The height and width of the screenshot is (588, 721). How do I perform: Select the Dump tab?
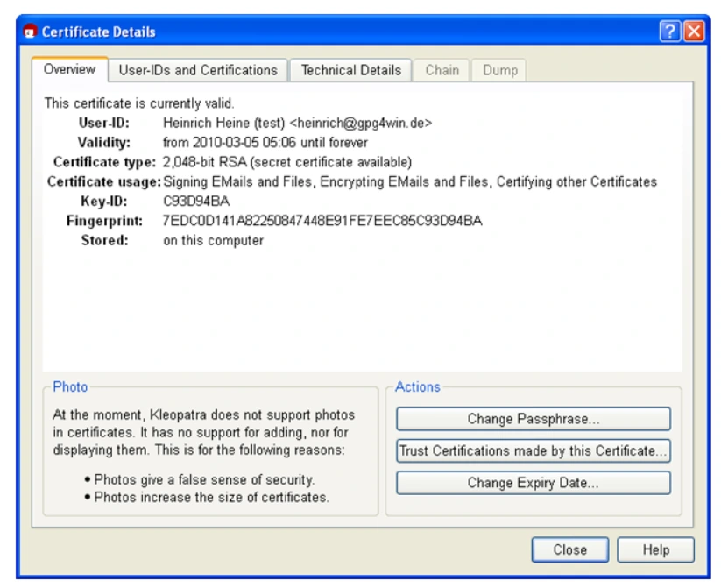click(500, 70)
